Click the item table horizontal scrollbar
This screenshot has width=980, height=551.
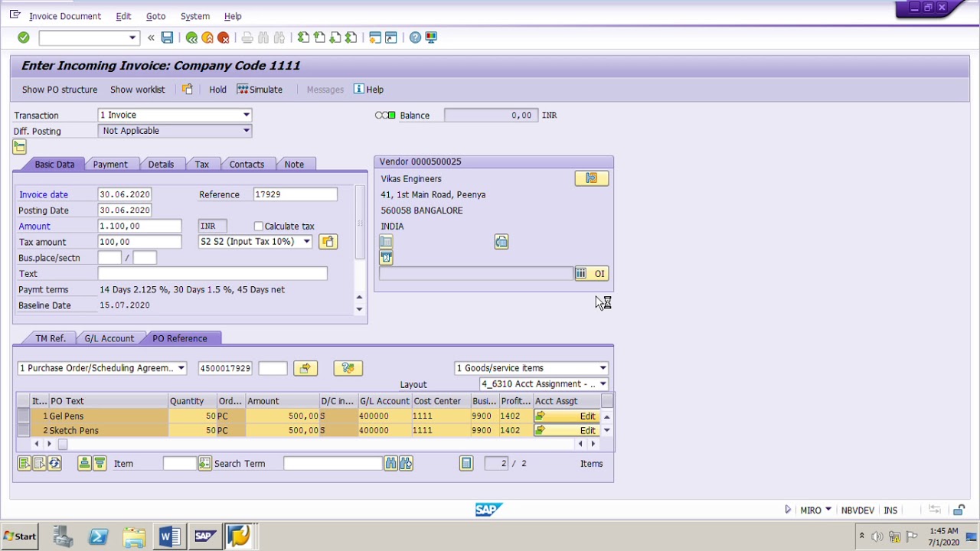(x=313, y=444)
